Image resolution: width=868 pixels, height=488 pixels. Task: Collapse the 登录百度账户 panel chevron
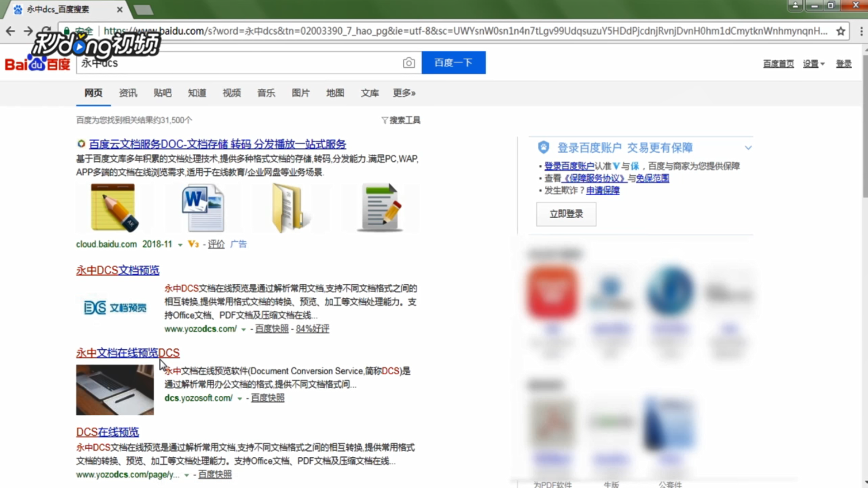[748, 148]
